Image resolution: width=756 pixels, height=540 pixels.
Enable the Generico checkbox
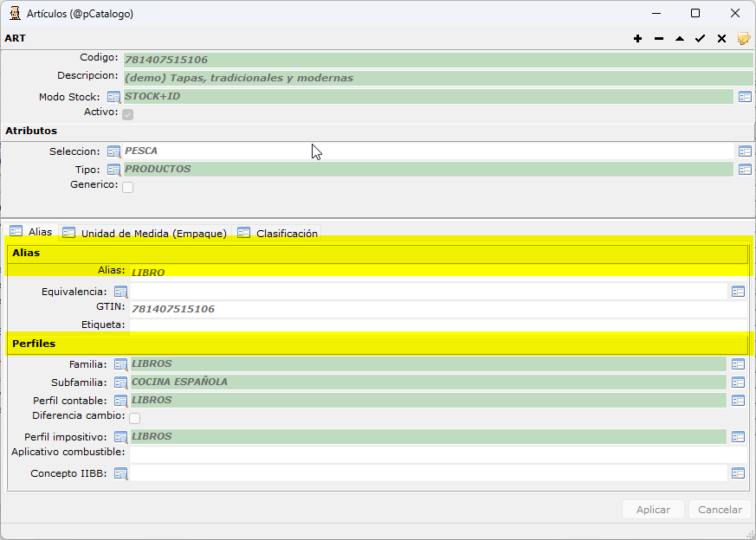click(128, 187)
